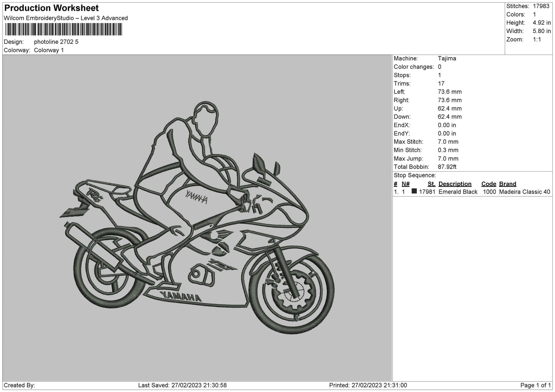Click the thread code 1000

coord(489,192)
